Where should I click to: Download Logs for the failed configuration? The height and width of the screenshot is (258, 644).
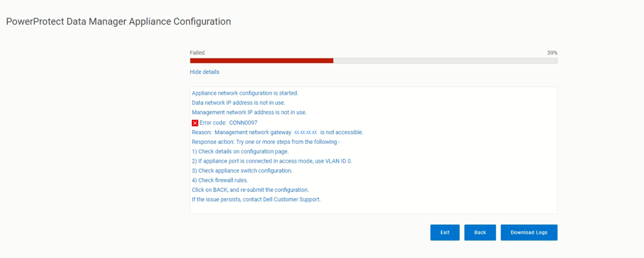pyautogui.click(x=529, y=233)
